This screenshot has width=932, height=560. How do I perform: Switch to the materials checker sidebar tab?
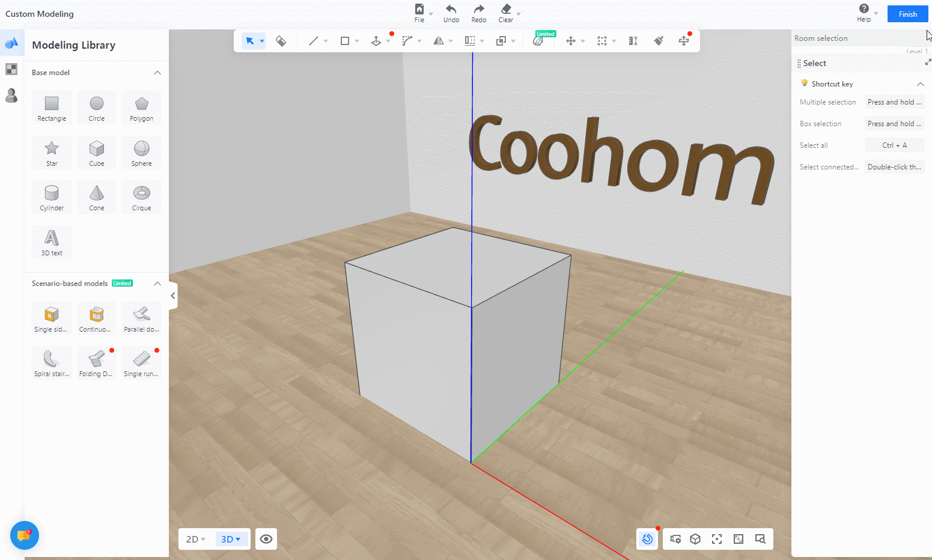[x=11, y=69]
